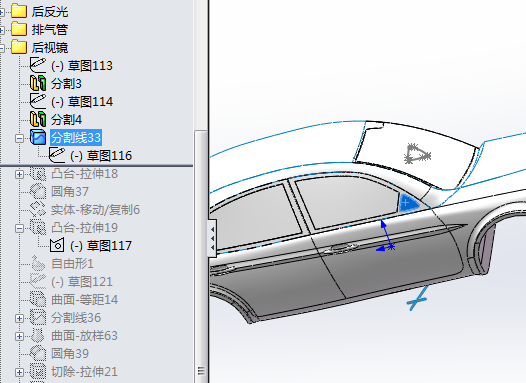Click the blue triangular quarter window face
Image resolution: width=526 pixels, height=383 pixels.
pos(408,204)
